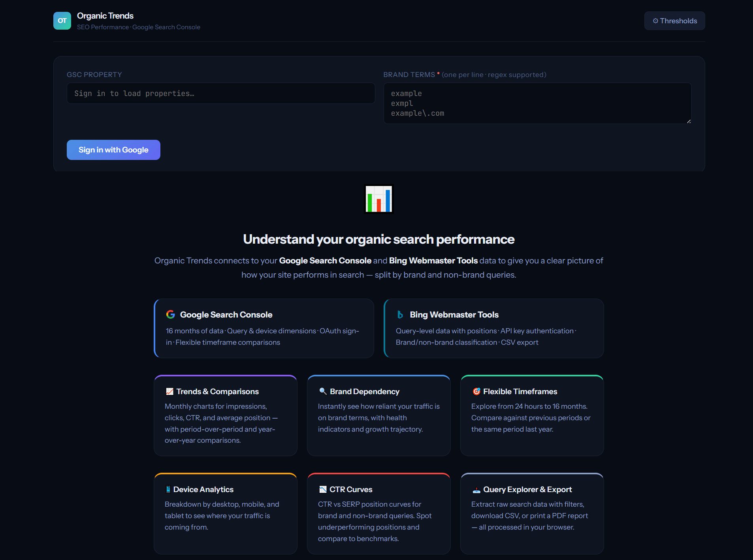Open the GSC Property dropdown
The width and height of the screenshot is (753, 560).
pos(220,94)
